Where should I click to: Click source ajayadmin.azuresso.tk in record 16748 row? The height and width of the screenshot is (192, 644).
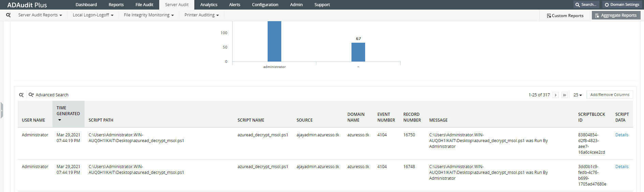point(318,167)
